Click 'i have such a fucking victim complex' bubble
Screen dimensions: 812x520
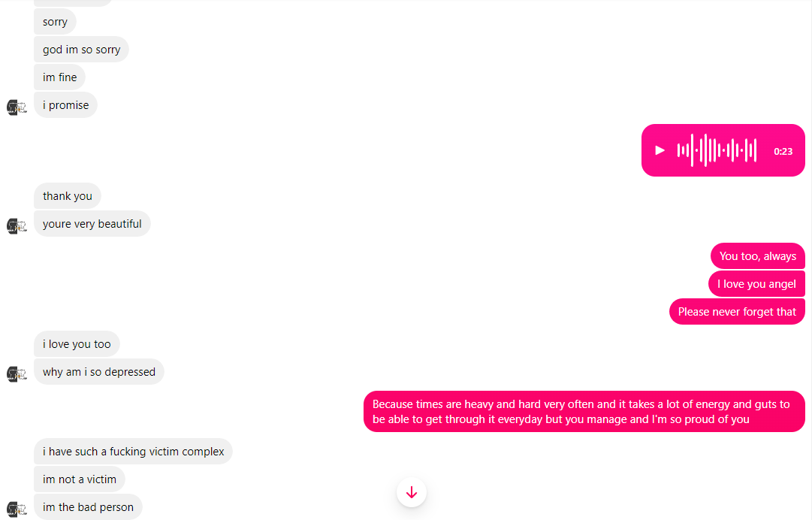133,451
